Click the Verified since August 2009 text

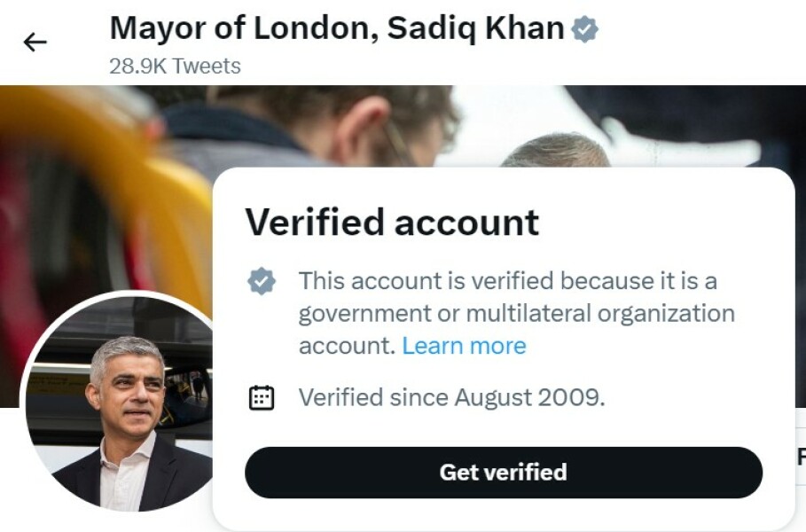coord(451,397)
